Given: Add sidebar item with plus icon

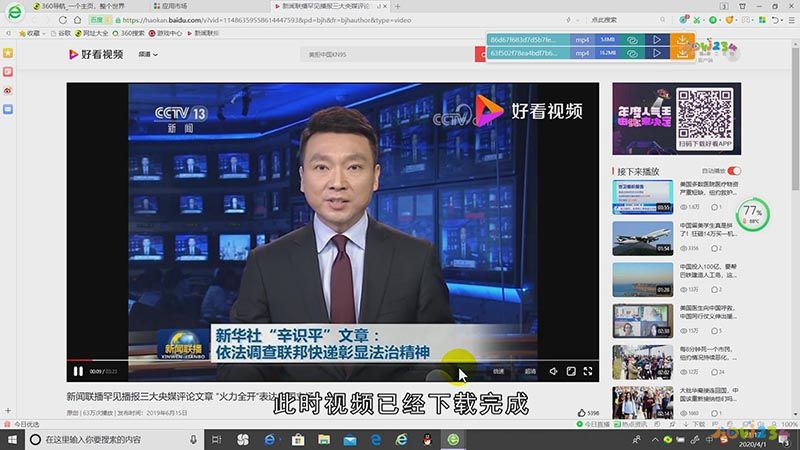Looking at the screenshot, I should coord(8,410).
